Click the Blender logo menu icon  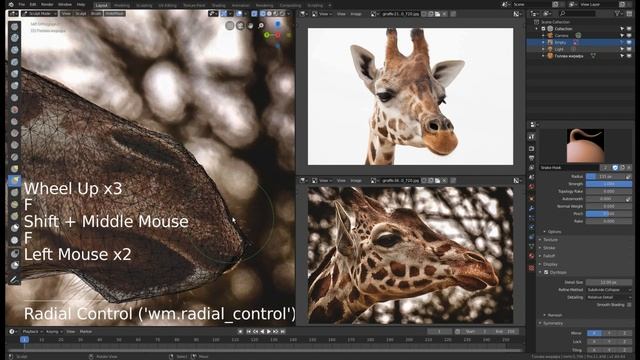(11, 4)
